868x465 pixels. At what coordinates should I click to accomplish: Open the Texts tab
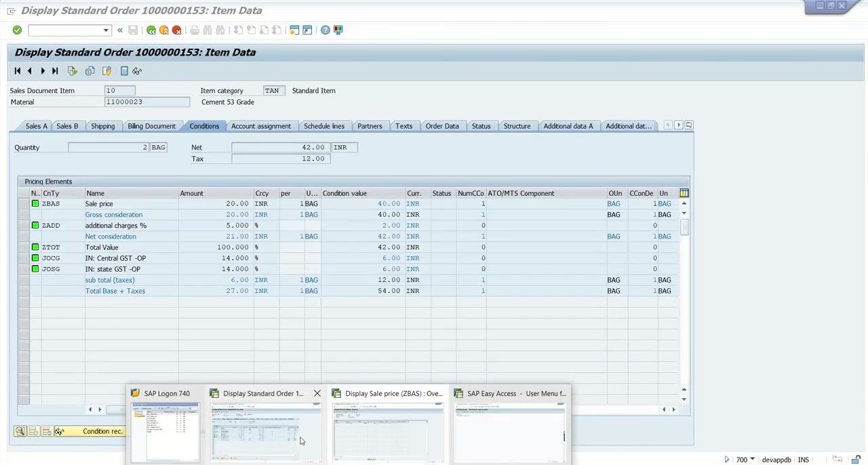(403, 126)
